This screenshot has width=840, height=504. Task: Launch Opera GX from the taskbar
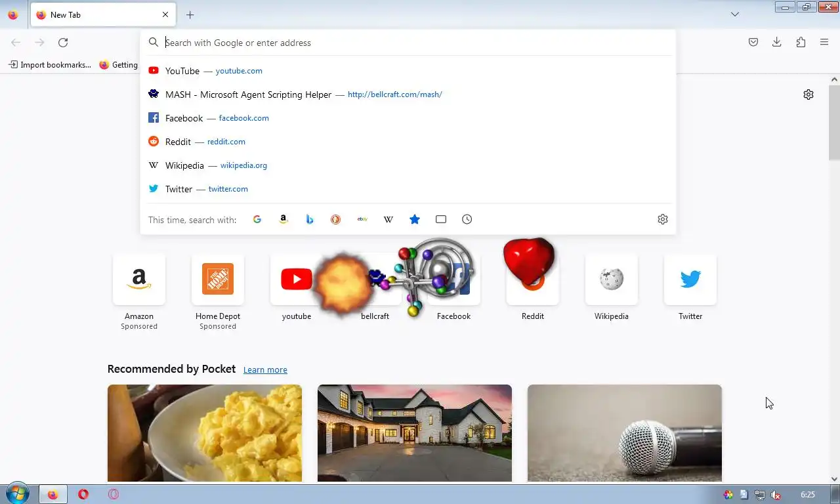[x=114, y=495]
